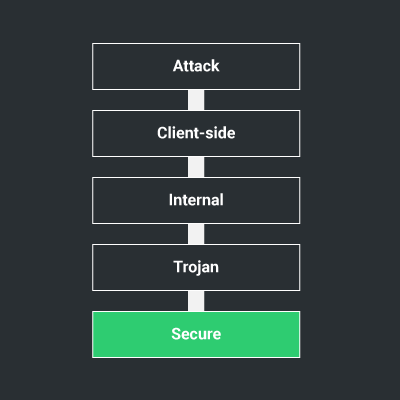Click the "Internal" text label
400x400 pixels.
click(x=196, y=200)
